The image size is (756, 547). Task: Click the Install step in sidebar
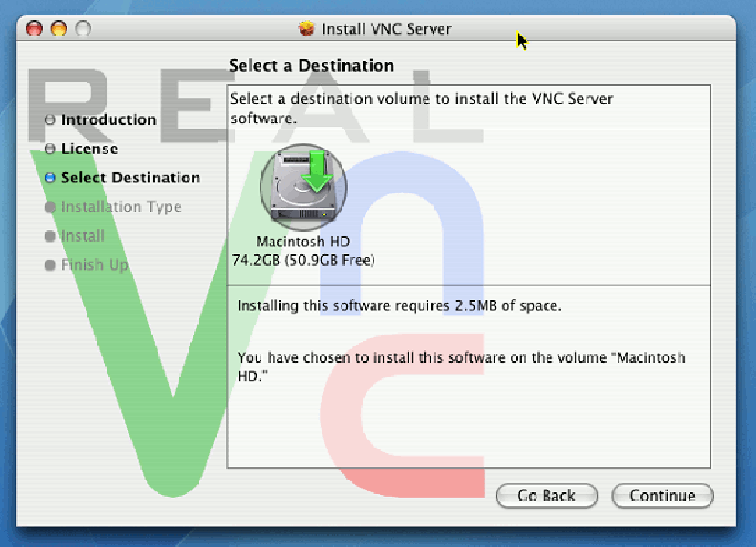(83, 235)
